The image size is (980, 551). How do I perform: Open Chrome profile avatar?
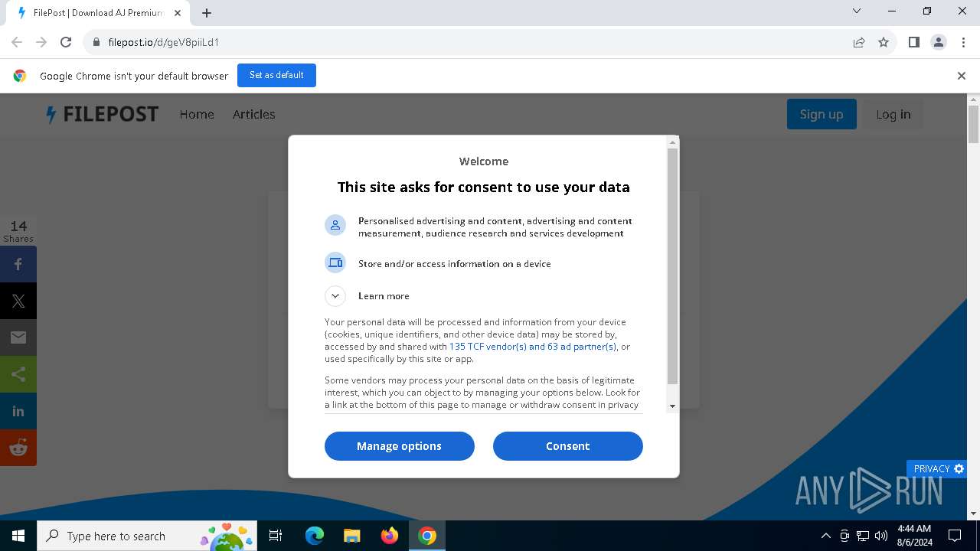pyautogui.click(x=939, y=42)
